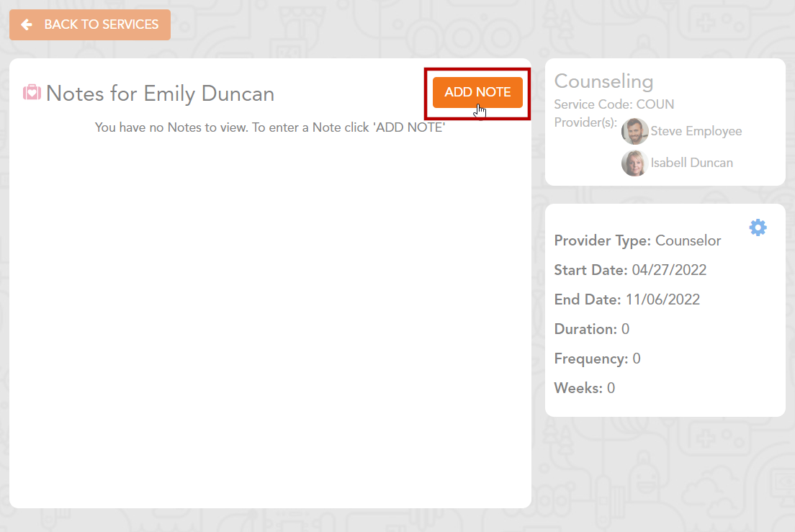Screen dimensions: 795x532
Task: Click the pink medical bag notes icon
Action: [32, 93]
